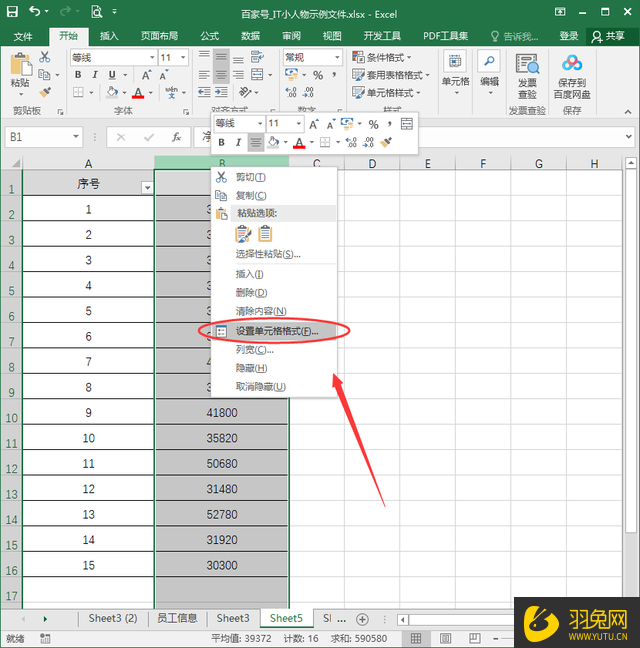Apply the ribbon Fill Color bucket

pos(112,92)
